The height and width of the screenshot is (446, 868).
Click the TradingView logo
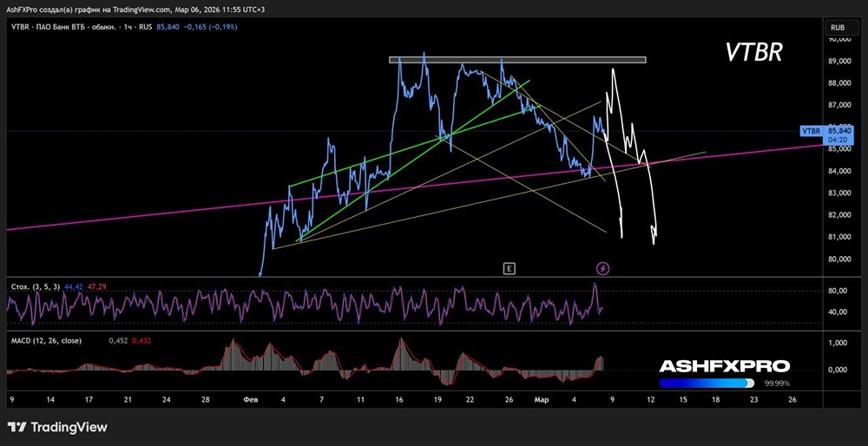pos(57,427)
